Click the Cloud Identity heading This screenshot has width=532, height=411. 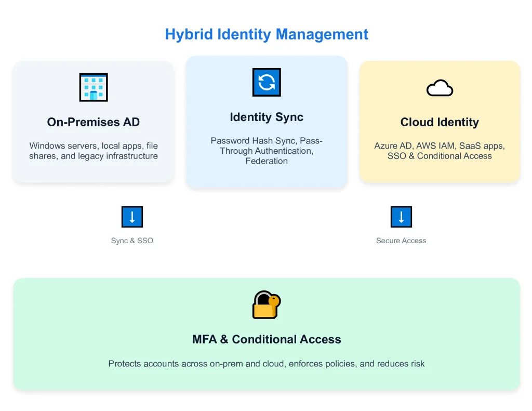pyautogui.click(x=440, y=122)
